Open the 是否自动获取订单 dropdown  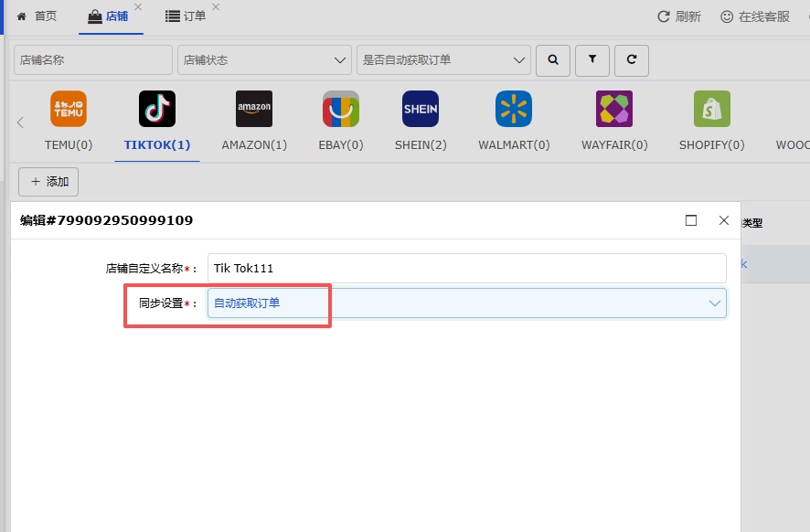pyautogui.click(x=443, y=60)
